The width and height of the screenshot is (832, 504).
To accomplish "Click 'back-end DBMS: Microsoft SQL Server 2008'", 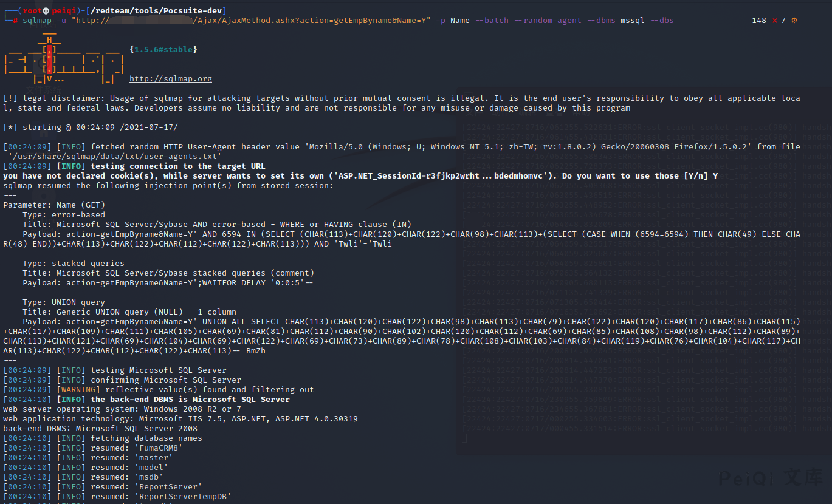I will coord(100,429).
